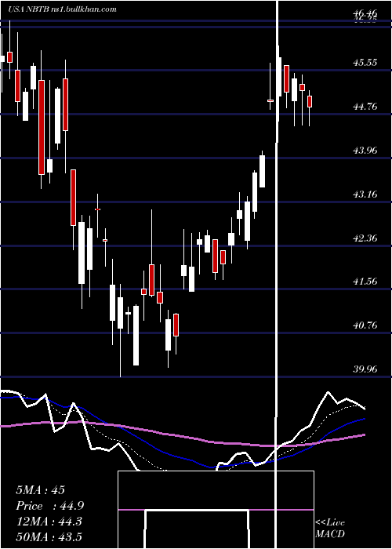Click the '5MA : 45' indicator text

point(40,490)
